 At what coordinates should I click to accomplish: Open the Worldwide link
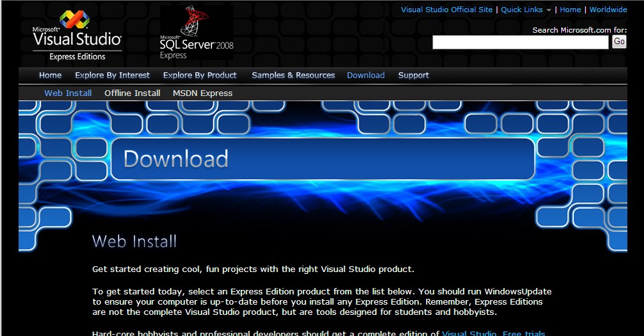(x=608, y=10)
